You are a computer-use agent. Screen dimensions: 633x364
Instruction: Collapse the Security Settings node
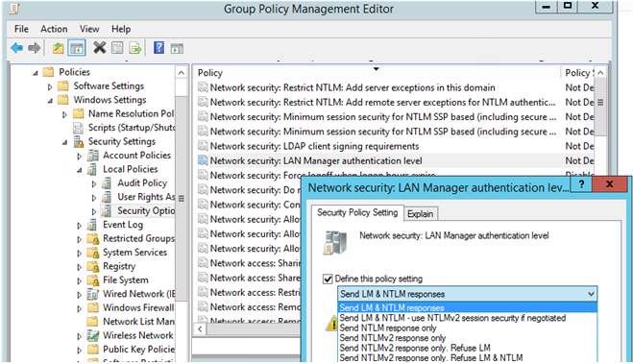[64, 142]
